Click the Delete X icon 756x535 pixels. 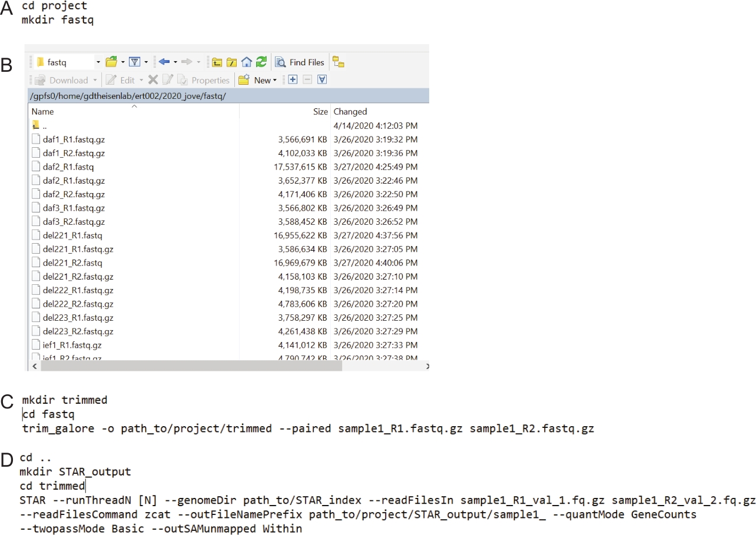[x=153, y=79]
